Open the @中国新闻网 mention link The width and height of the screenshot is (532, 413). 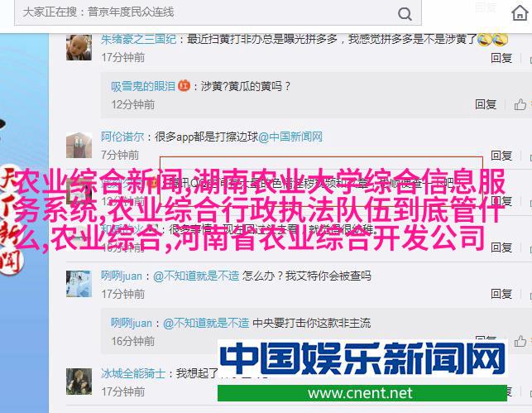pos(290,137)
